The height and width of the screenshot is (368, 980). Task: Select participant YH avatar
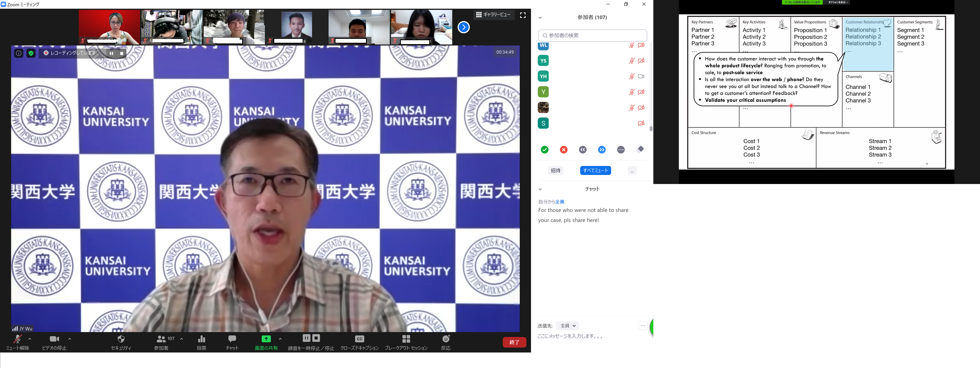click(x=543, y=76)
